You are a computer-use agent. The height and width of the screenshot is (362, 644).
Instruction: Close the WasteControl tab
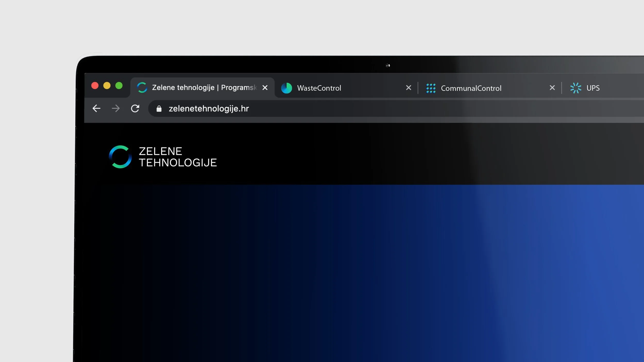(x=408, y=88)
